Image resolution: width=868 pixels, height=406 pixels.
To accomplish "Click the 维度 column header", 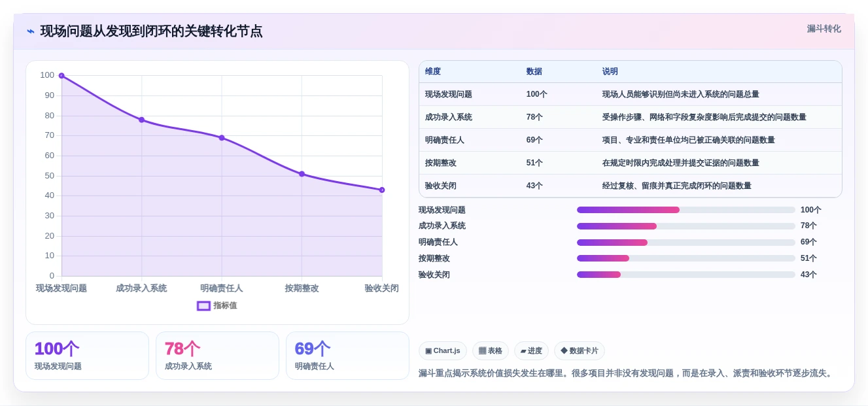I will tap(433, 72).
